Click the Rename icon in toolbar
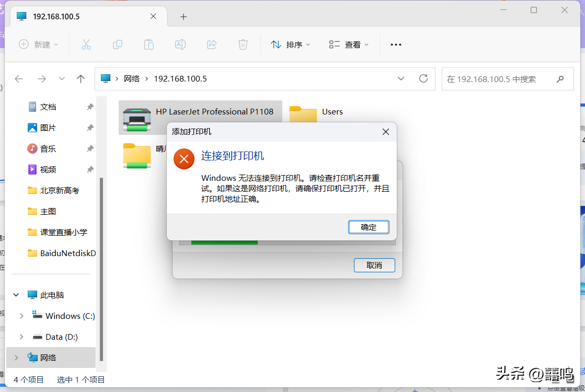This screenshot has width=585, height=392. 180,45
